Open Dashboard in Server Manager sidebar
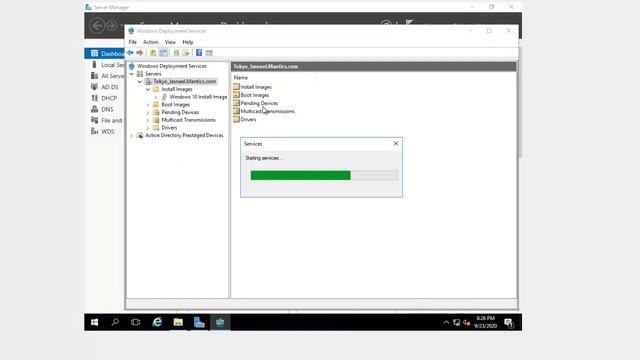640x360 pixels. (104, 53)
